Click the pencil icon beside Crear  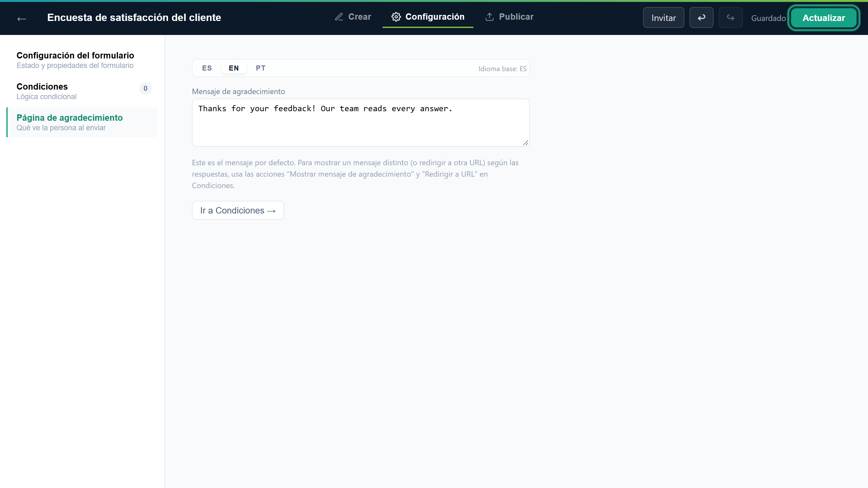tap(339, 17)
